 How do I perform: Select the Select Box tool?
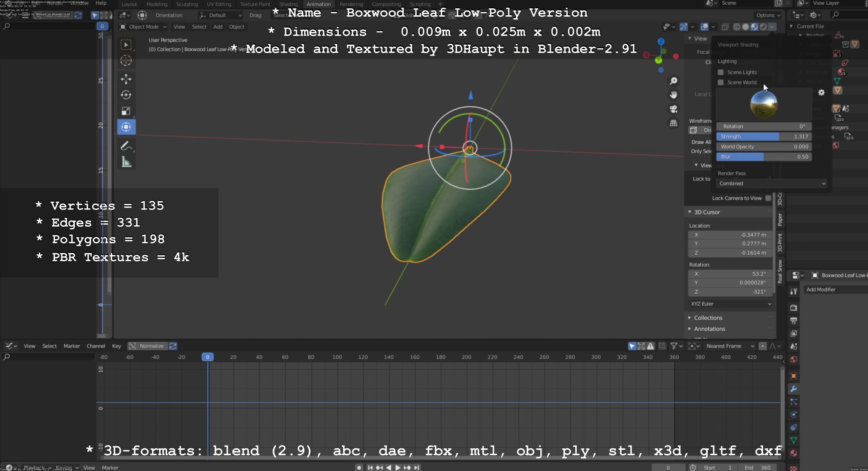126,45
